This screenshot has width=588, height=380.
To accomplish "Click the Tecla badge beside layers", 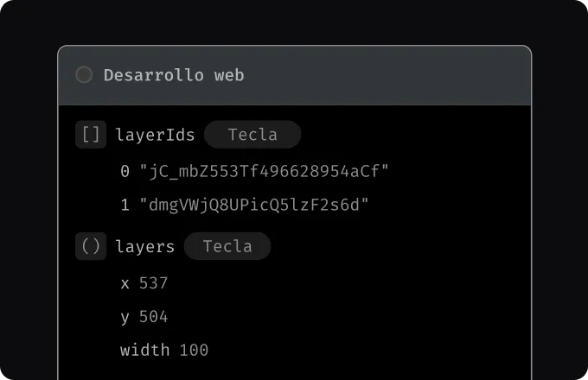I will (227, 246).
